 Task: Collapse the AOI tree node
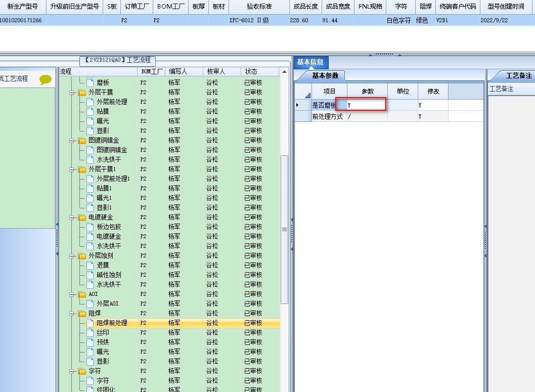click(x=72, y=294)
